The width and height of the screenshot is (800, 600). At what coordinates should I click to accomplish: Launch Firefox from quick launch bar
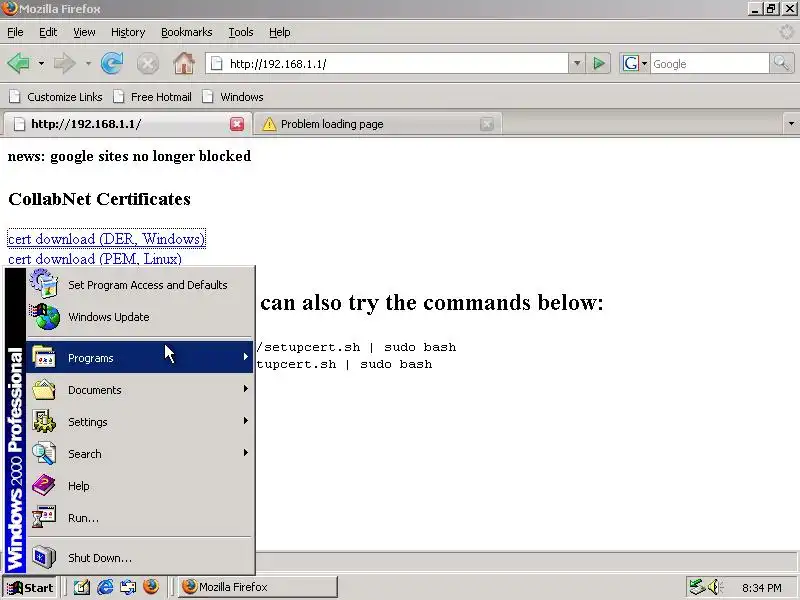click(151, 587)
